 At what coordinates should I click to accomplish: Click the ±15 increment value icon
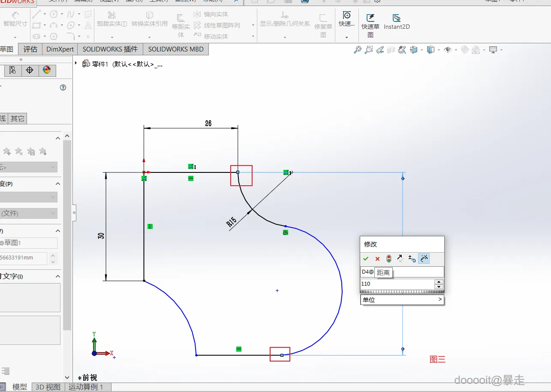[412, 259]
